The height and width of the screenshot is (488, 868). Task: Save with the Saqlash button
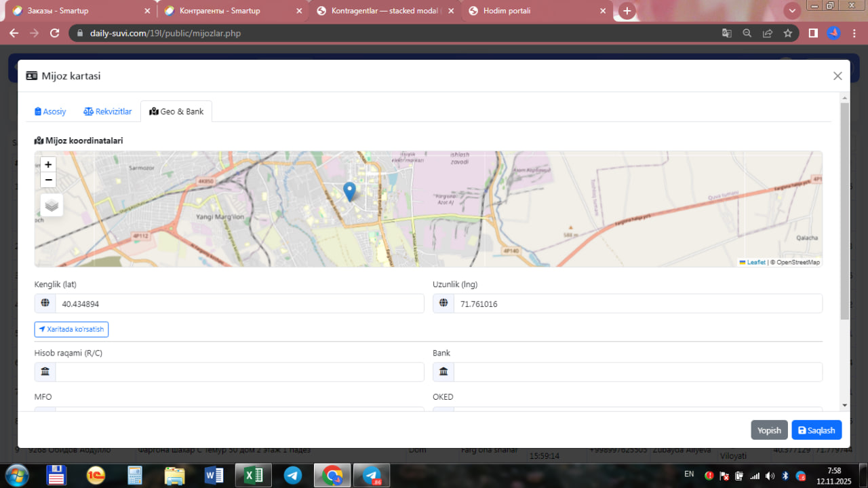816,430
